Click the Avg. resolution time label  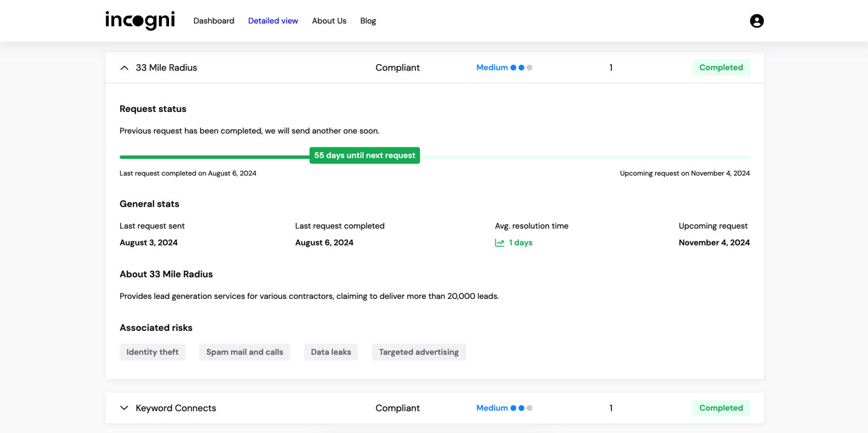(531, 226)
